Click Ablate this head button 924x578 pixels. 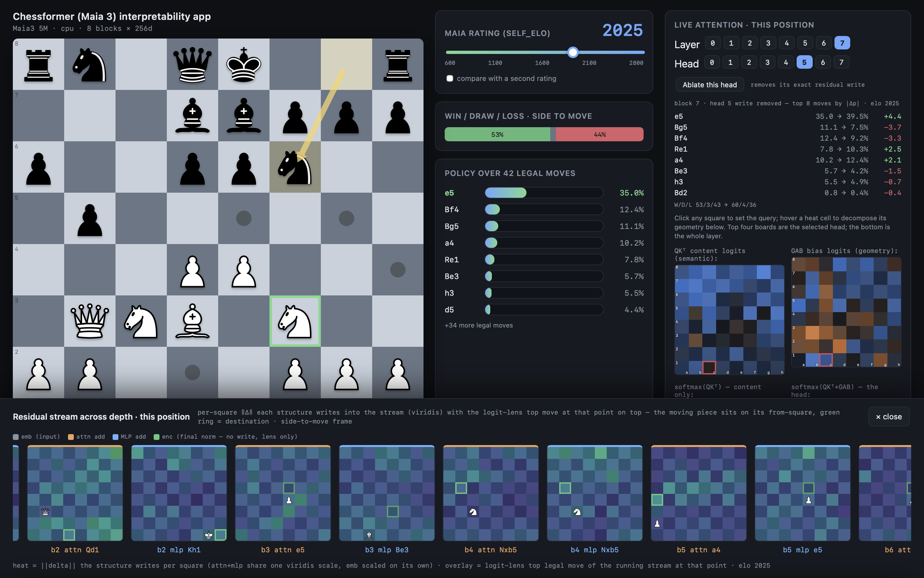click(x=710, y=84)
